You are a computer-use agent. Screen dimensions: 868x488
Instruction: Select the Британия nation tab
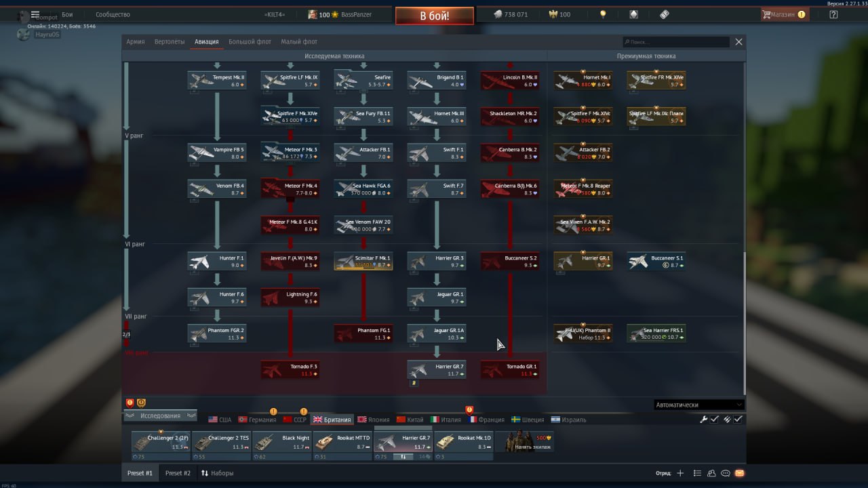[x=332, y=420]
